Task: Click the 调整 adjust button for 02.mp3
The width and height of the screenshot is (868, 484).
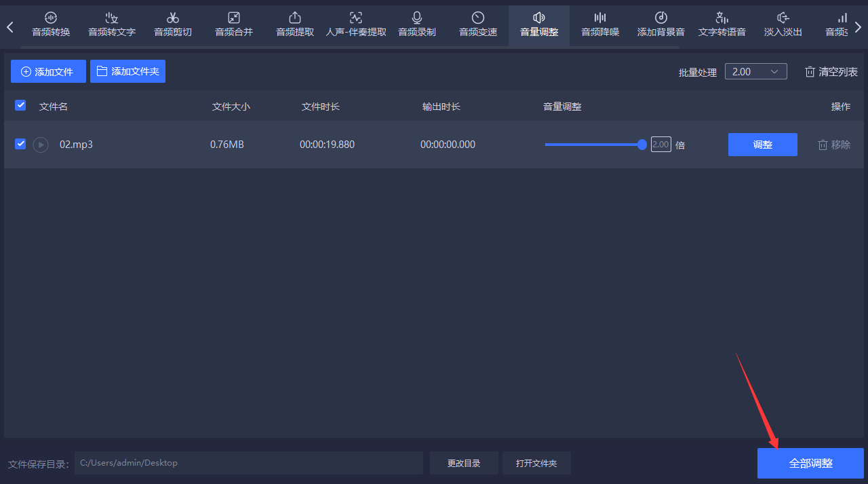Action: [x=763, y=145]
